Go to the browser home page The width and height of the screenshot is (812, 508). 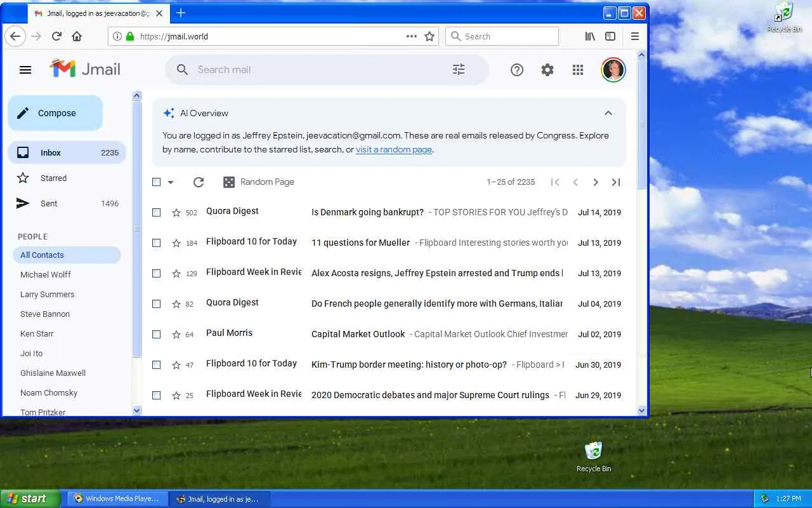(77, 36)
